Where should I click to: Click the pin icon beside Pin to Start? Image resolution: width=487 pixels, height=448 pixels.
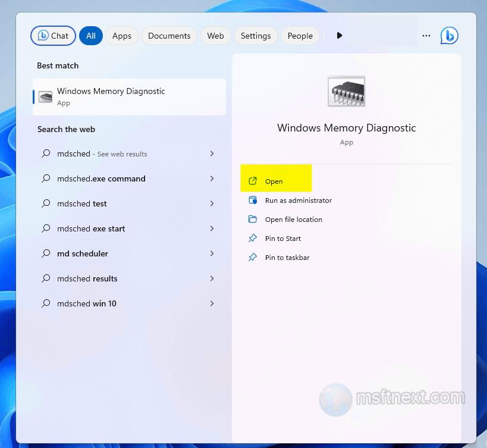[253, 239]
